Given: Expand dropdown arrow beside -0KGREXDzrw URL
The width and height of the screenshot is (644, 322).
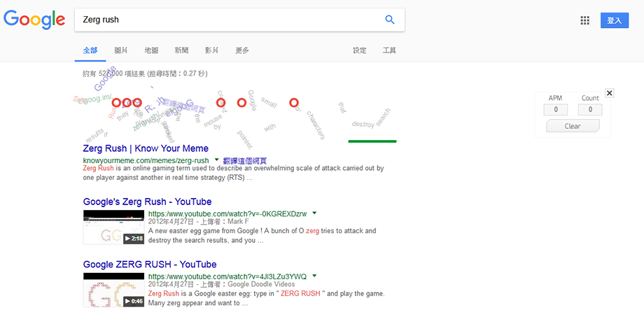Looking at the screenshot, I should click(x=314, y=213).
